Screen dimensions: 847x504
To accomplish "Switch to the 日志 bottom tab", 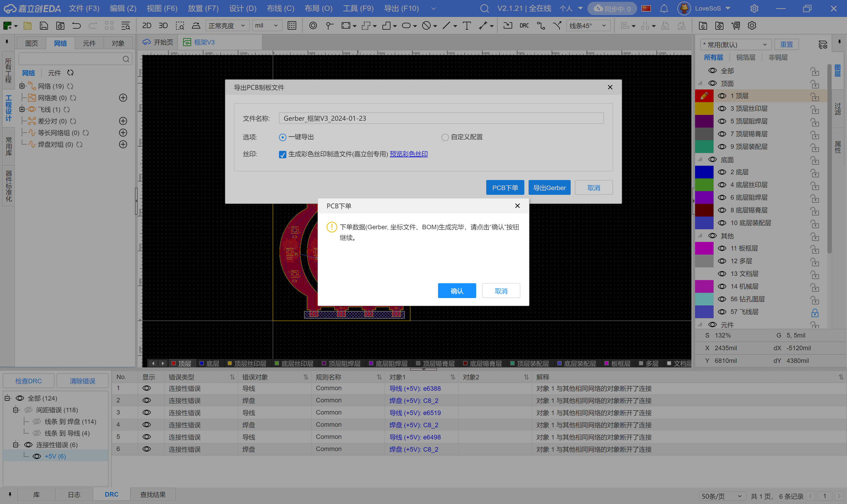I will tap(74, 494).
